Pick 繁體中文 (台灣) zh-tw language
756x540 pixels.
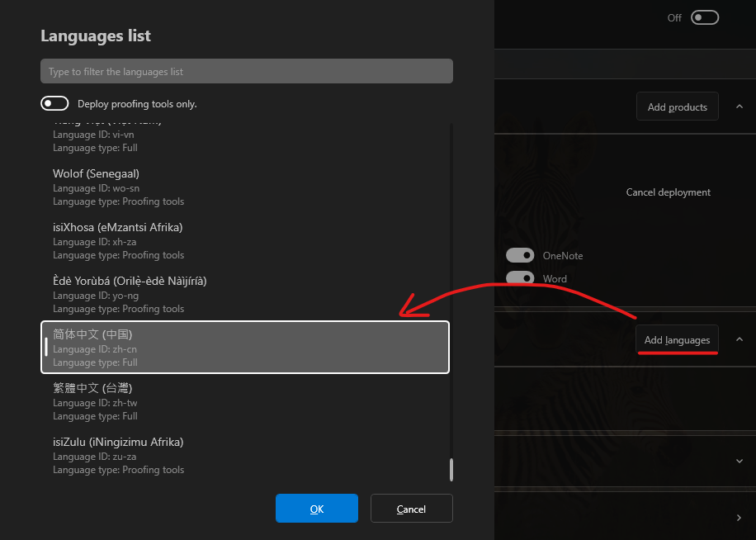pos(245,401)
